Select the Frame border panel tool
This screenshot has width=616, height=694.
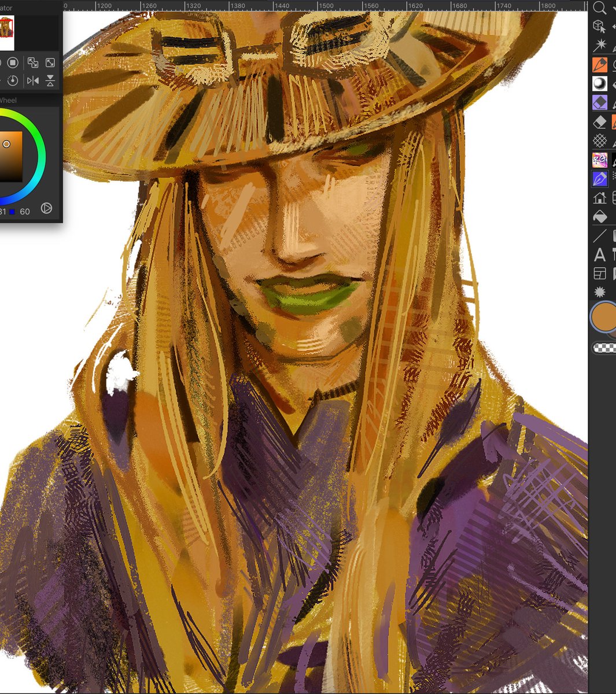pos(600,274)
